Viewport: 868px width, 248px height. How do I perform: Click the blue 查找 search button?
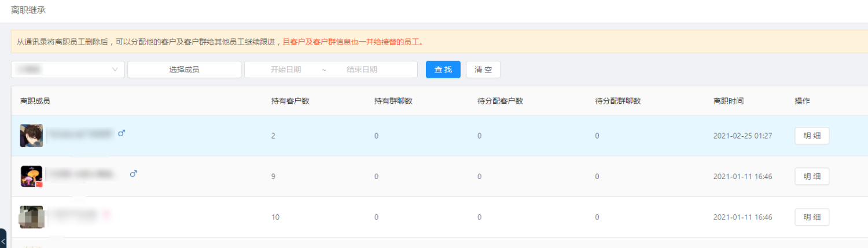point(443,70)
